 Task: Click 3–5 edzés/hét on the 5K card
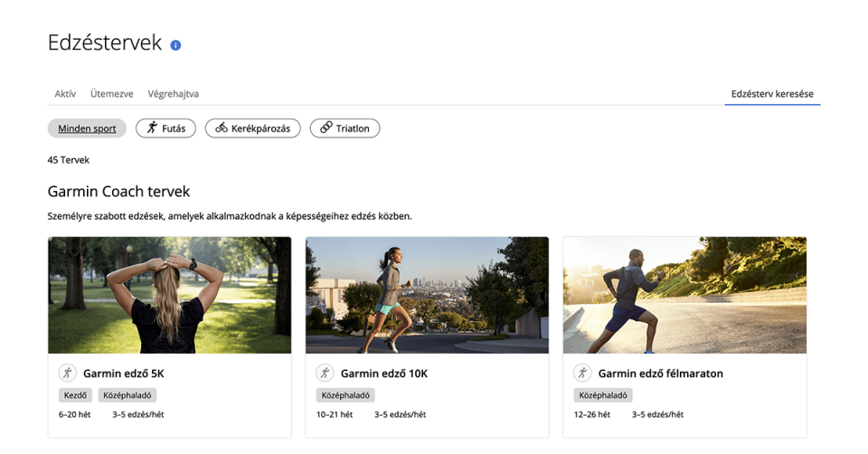pos(137,414)
